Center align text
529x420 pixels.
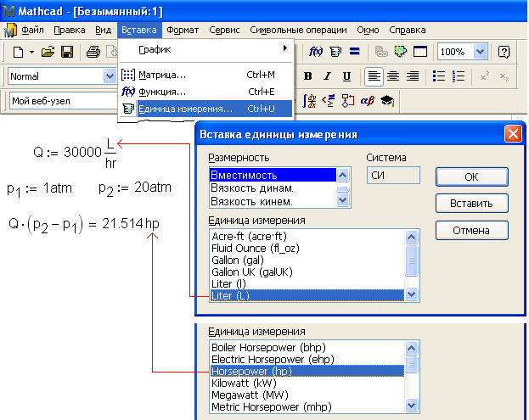point(393,76)
